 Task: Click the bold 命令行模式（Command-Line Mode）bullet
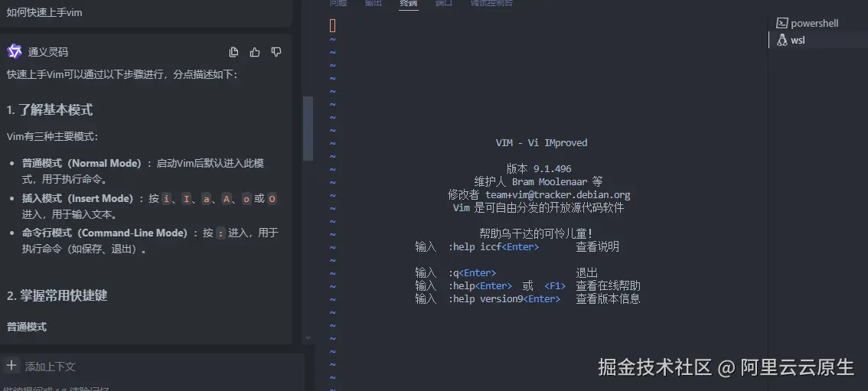point(105,233)
